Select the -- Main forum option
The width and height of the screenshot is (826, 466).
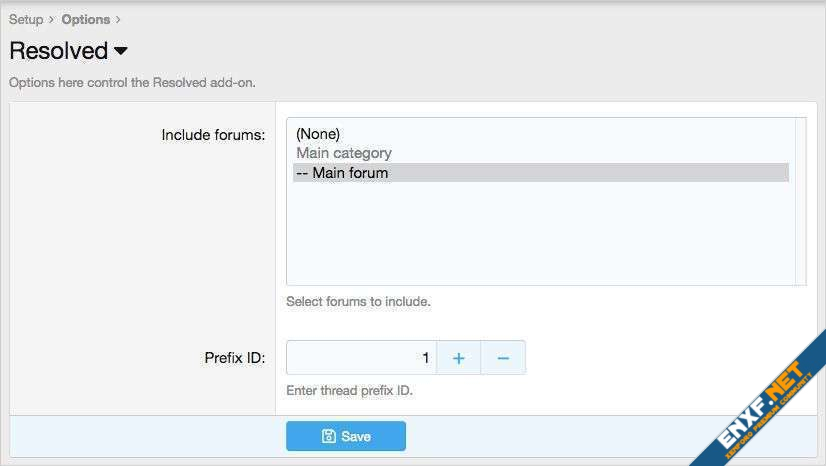tap(342, 173)
